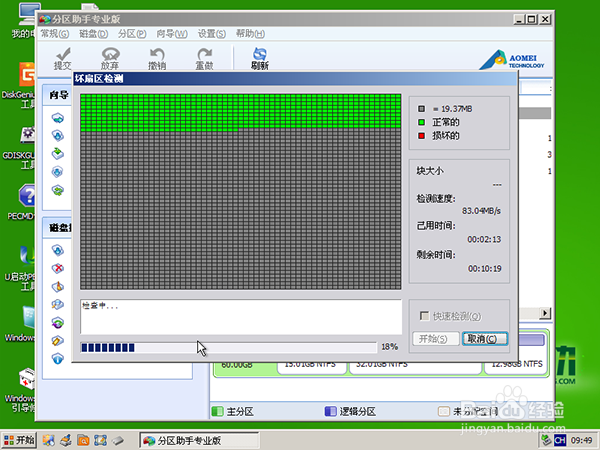Image resolution: width=600 pixels, height=450 pixels.
Task: Open the 常规(G) menu
Action: click(x=55, y=34)
